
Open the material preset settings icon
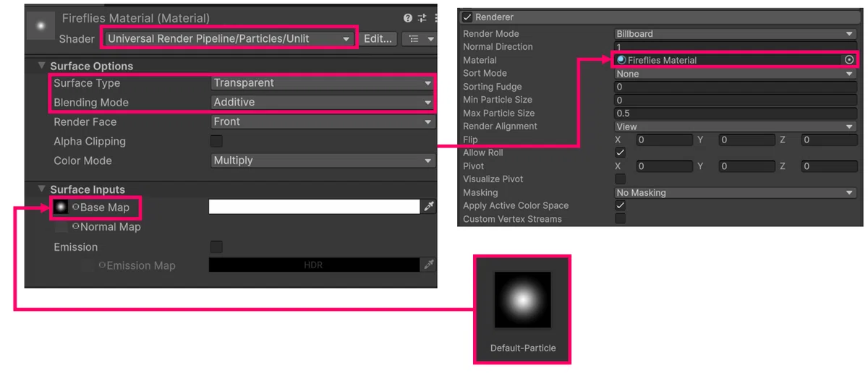(422, 18)
